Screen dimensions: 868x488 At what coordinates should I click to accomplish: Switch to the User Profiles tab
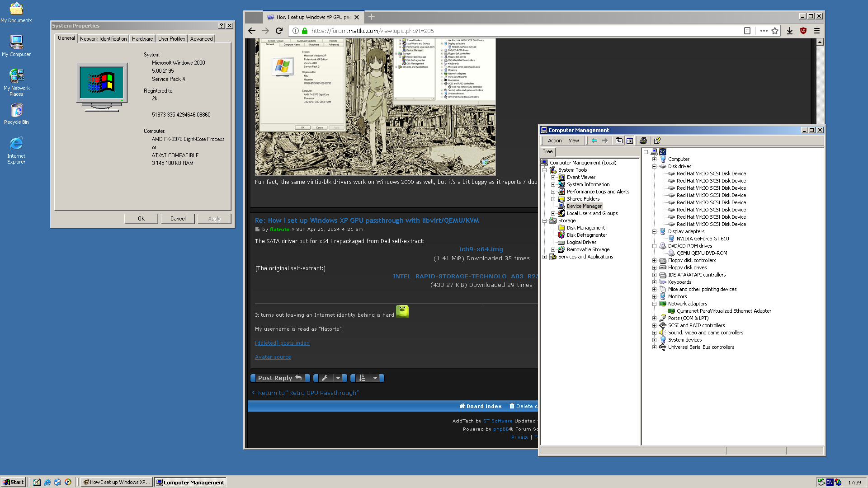point(171,39)
